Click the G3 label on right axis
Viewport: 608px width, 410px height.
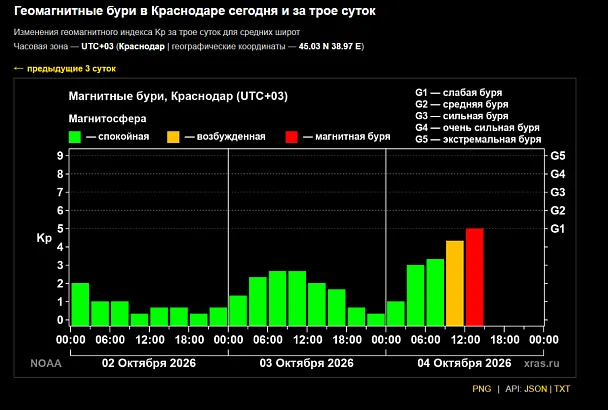pyautogui.click(x=558, y=192)
